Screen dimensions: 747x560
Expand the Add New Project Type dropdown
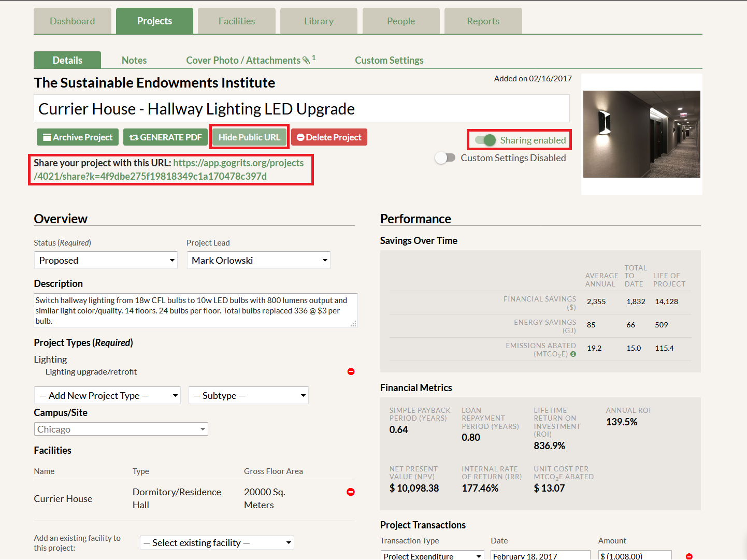pos(107,395)
